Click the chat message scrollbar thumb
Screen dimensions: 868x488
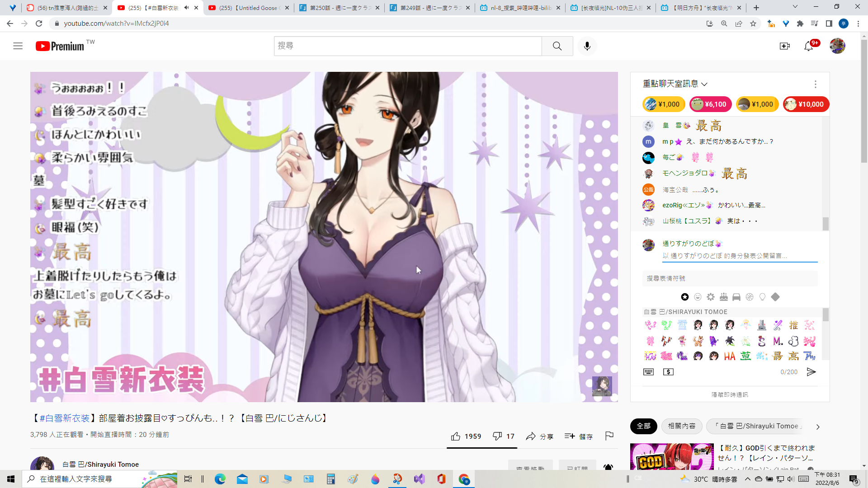pyautogui.click(x=826, y=224)
